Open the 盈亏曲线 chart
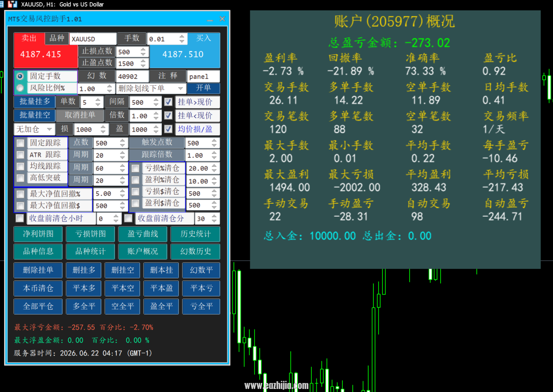 (143, 234)
